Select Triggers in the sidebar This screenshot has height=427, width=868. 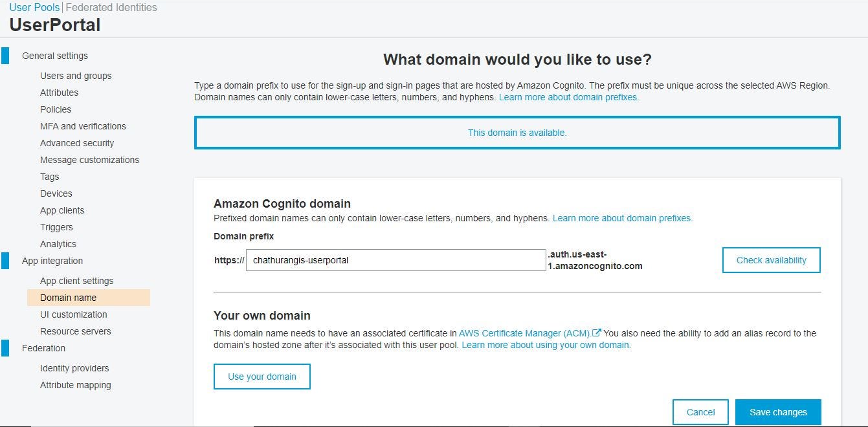[56, 227]
